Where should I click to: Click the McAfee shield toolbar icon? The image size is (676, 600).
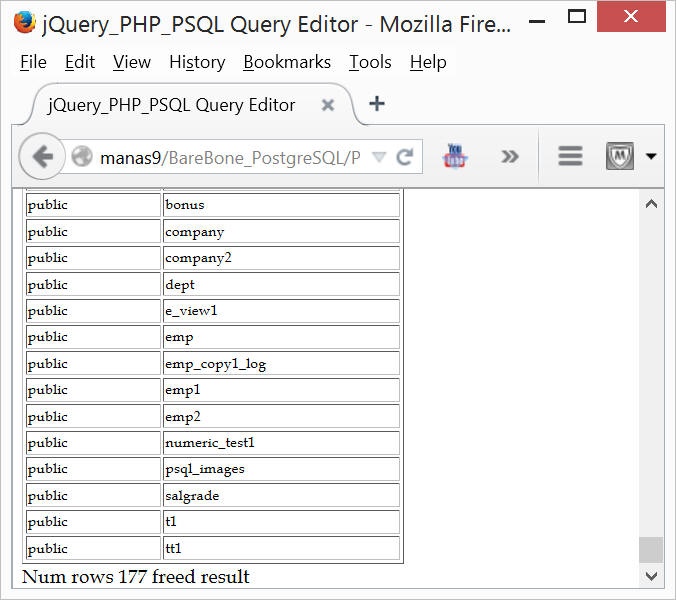[x=620, y=156]
